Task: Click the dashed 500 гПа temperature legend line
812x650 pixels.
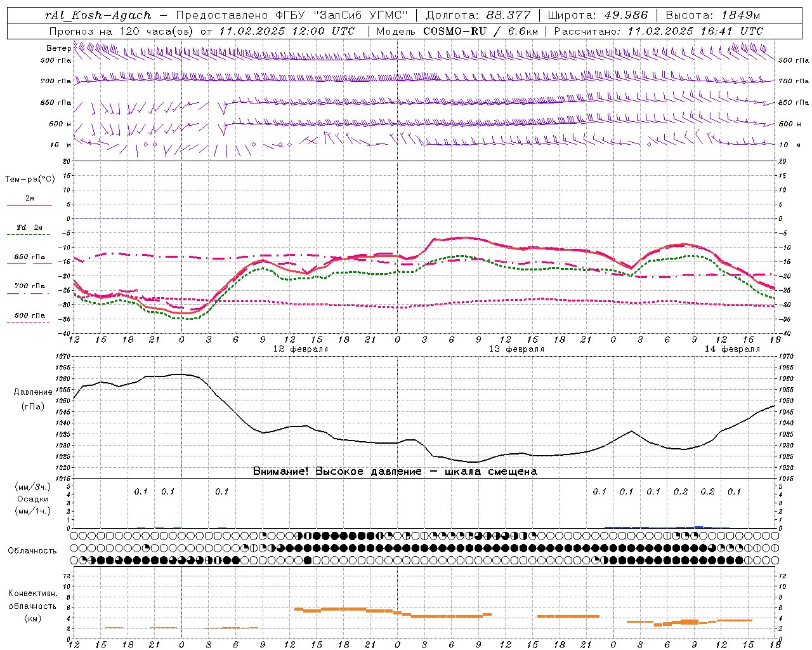Action: pos(29,322)
